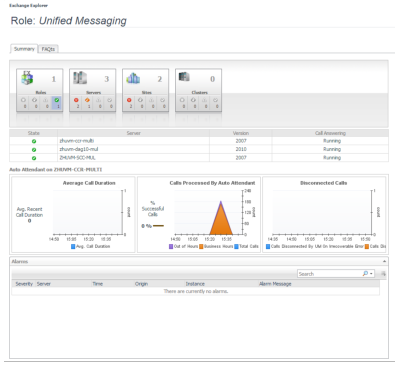Sort alarms by Instance column
The height and width of the screenshot is (369, 400).
tap(195, 284)
